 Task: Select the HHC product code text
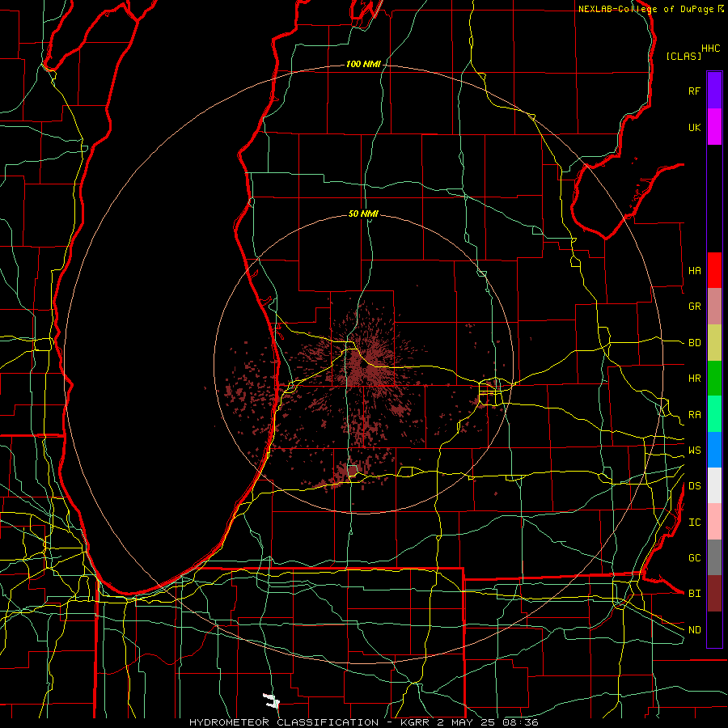pyautogui.click(x=711, y=49)
